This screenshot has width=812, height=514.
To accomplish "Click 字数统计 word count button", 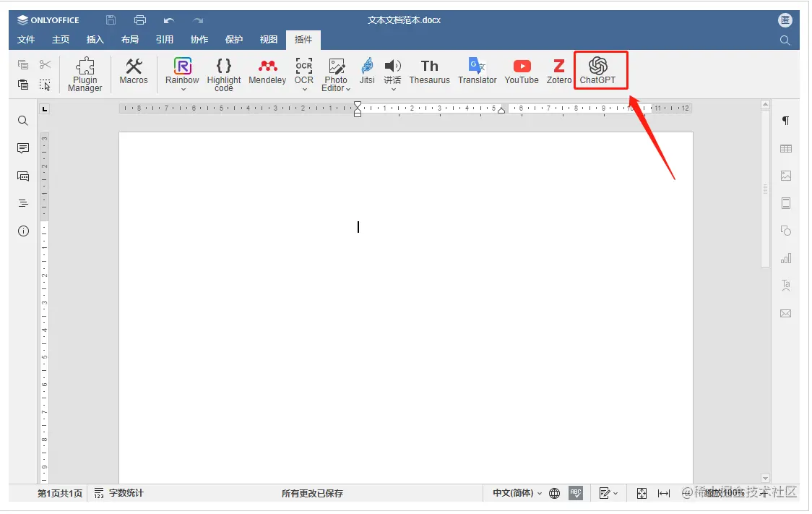I will tap(118, 493).
